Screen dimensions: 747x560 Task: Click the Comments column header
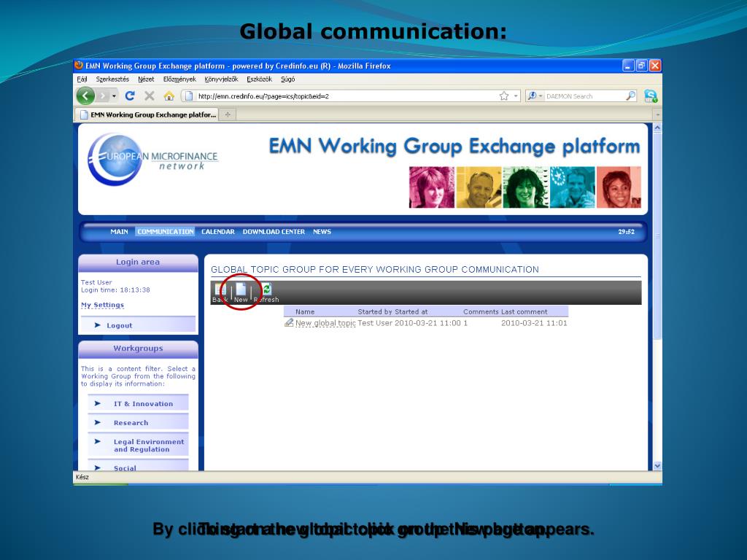tap(481, 312)
